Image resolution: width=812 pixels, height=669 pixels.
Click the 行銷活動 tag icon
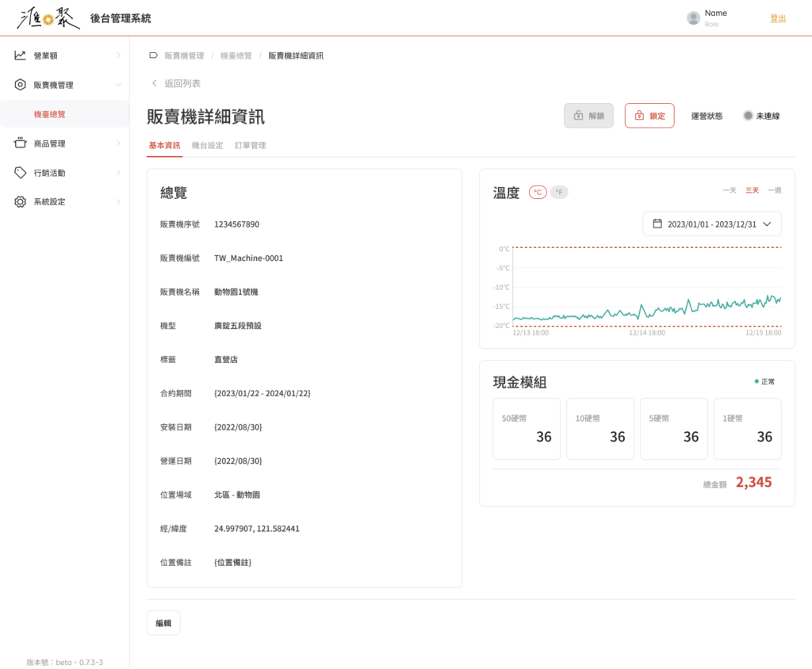(x=21, y=173)
